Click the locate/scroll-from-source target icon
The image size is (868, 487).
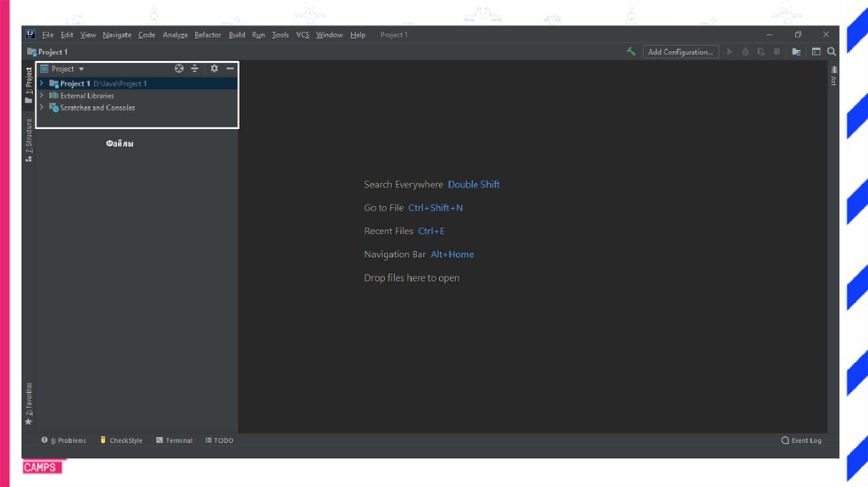coord(179,69)
